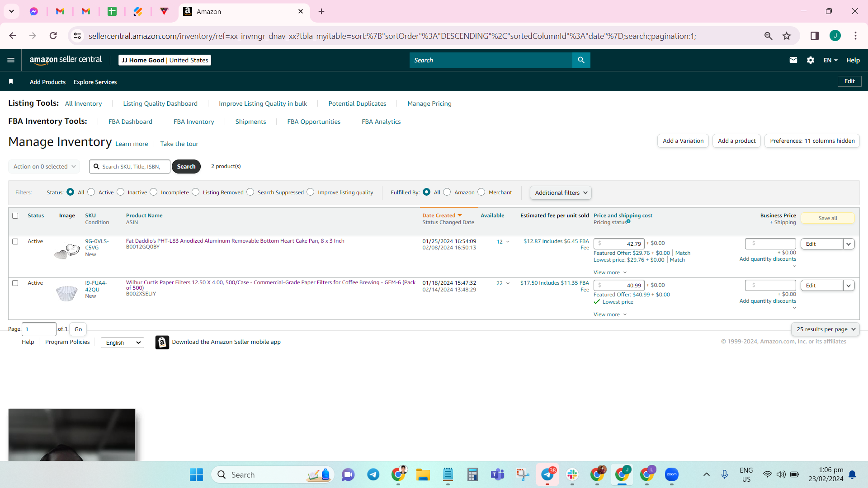Screen dimensions: 868x488
Task: Tick the checkbox for the Fat Daddio's row
Action: click(x=15, y=241)
